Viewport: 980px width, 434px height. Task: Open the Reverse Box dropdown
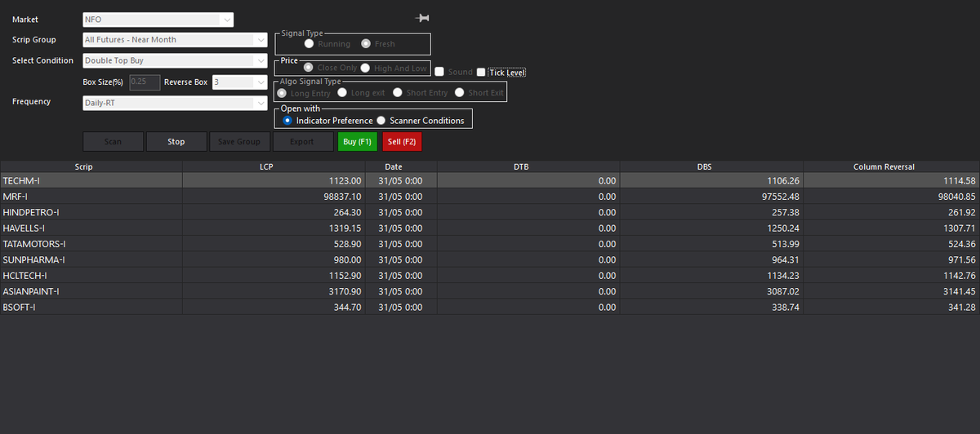[239, 82]
